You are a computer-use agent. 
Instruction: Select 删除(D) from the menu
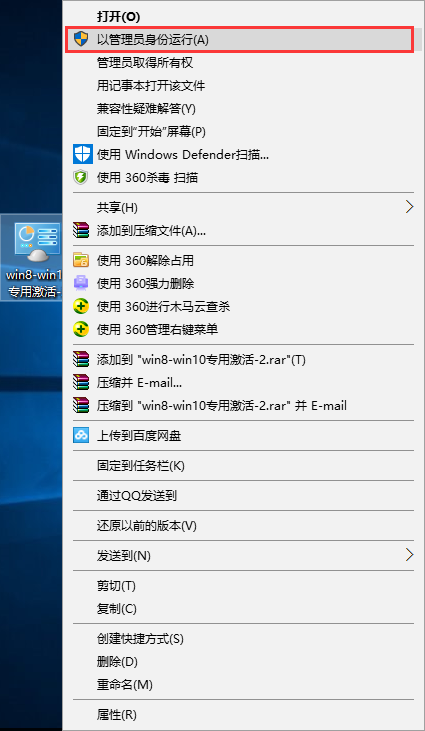pos(117,662)
